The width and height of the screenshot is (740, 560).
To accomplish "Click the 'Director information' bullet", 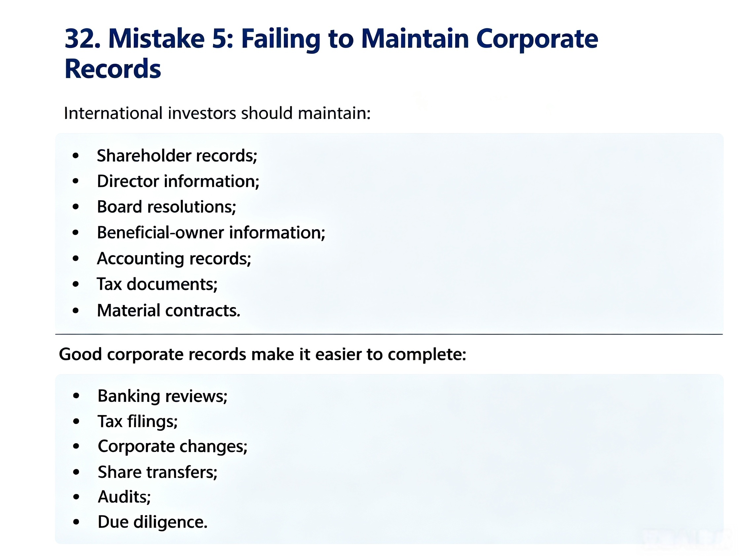I will pos(178,181).
